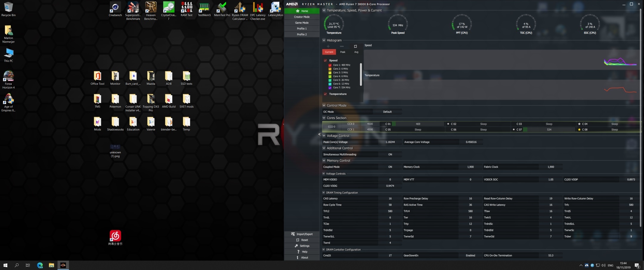Select the Recycle Bin on the desktop
The width and height of the screenshot is (644, 270).
8,10
